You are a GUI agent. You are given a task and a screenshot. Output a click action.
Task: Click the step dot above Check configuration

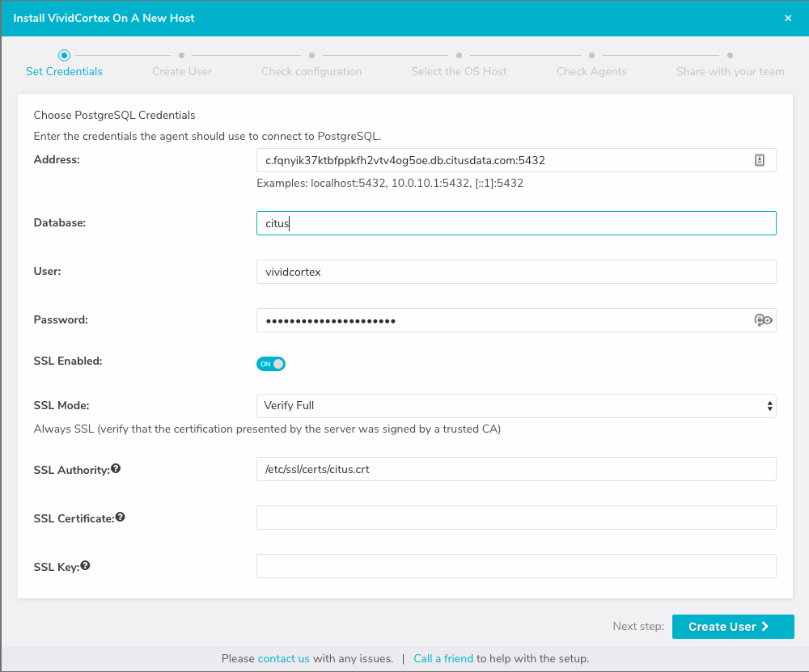pyautogui.click(x=311, y=55)
